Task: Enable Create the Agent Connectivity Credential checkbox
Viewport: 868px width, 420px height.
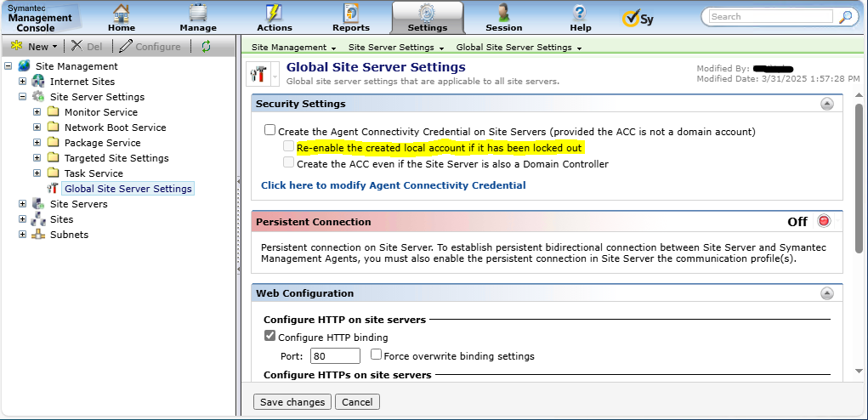Action: pyautogui.click(x=269, y=130)
